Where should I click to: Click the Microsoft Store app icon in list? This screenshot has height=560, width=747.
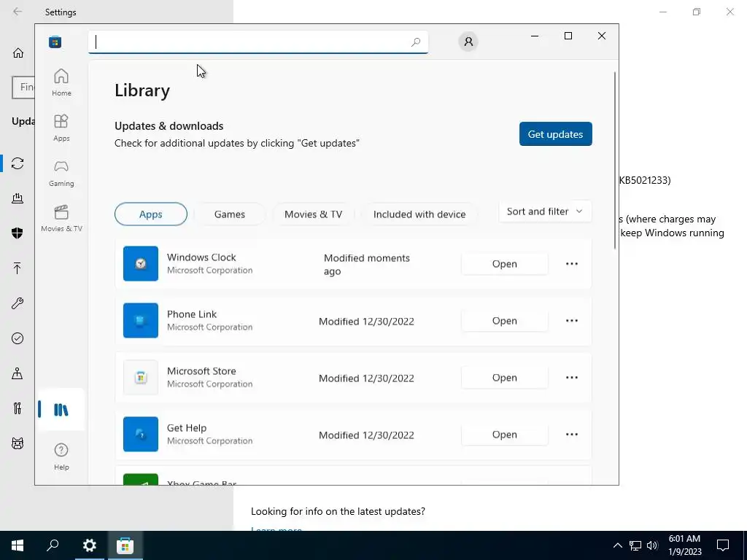click(x=141, y=378)
